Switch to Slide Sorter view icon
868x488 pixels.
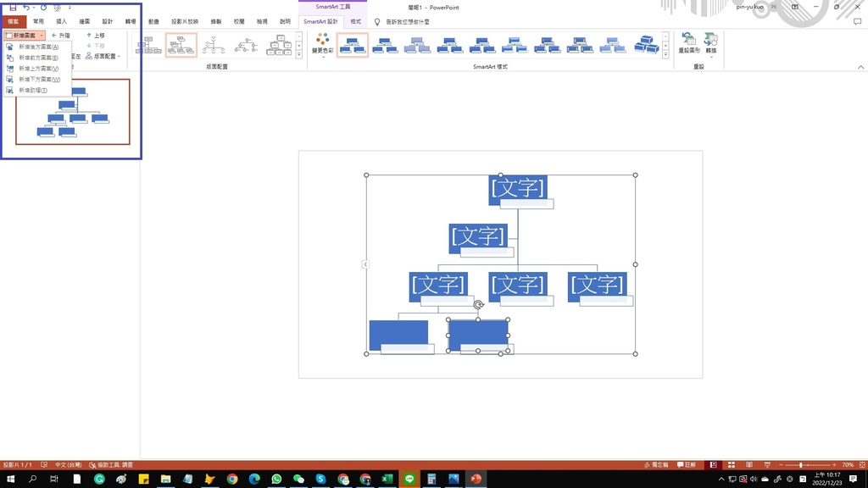tap(732, 465)
